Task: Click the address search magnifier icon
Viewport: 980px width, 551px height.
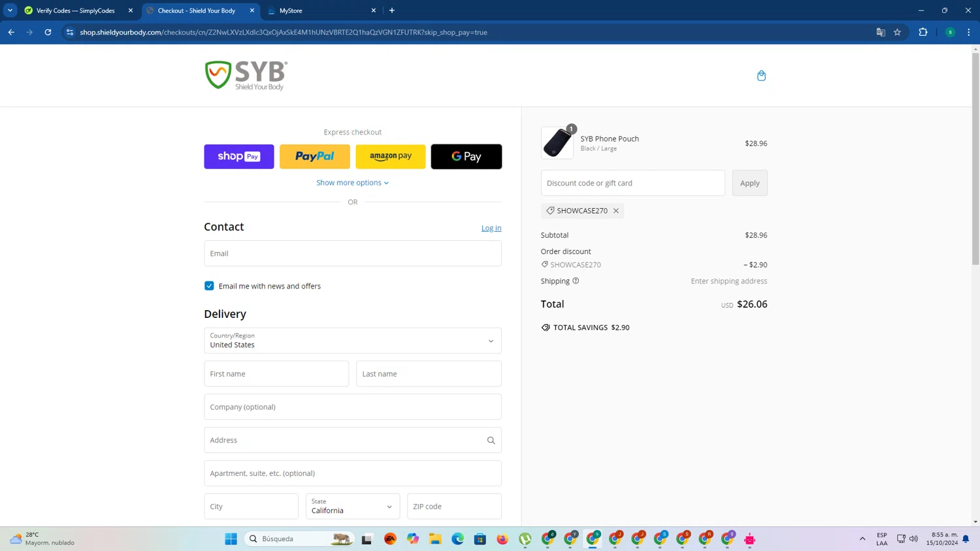Action: [x=491, y=441]
